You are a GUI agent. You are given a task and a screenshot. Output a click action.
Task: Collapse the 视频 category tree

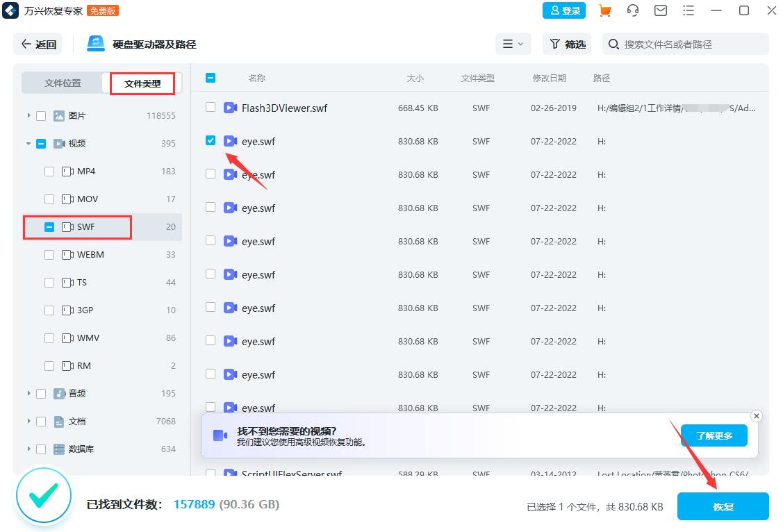coord(28,143)
